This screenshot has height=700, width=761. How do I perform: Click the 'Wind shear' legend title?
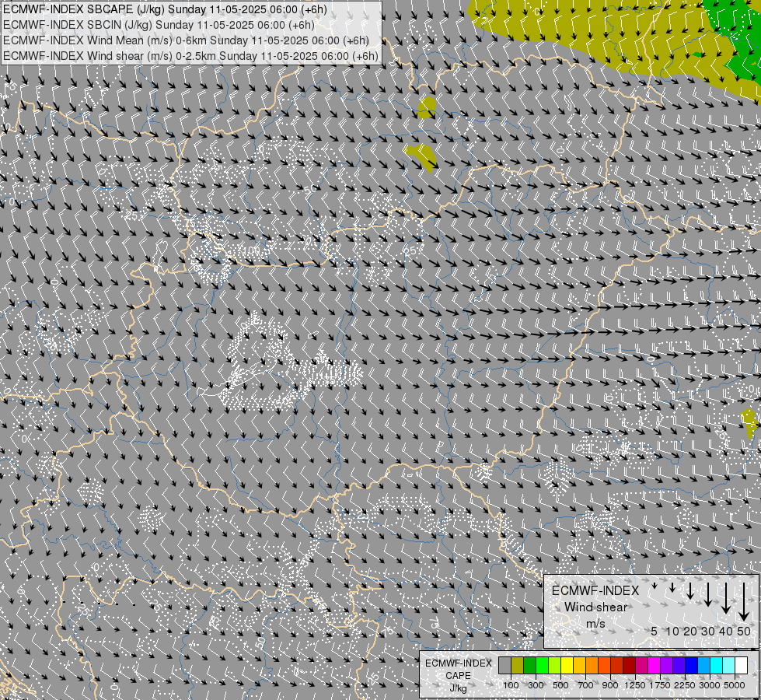[595, 607]
